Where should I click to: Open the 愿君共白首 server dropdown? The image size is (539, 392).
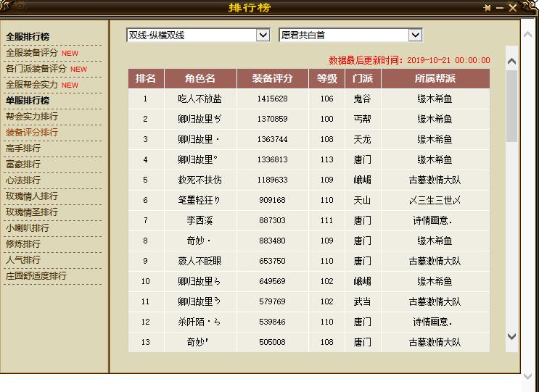click(x=350, y=35)
